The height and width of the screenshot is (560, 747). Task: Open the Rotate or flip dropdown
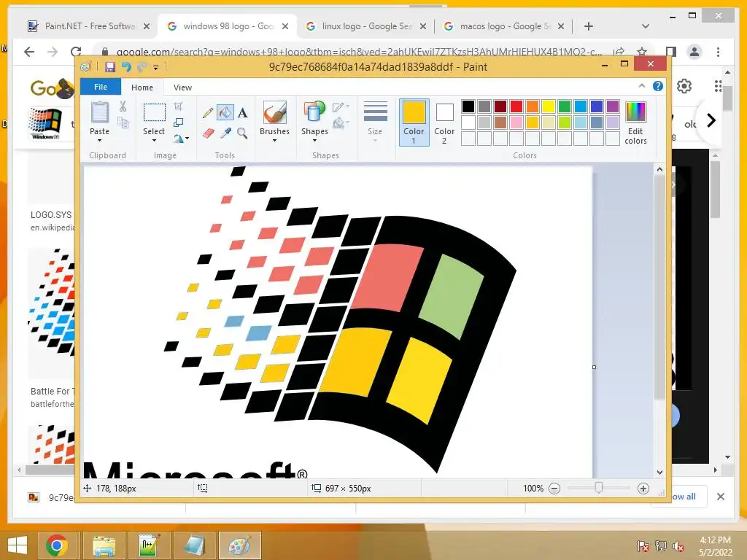[181, 139]
